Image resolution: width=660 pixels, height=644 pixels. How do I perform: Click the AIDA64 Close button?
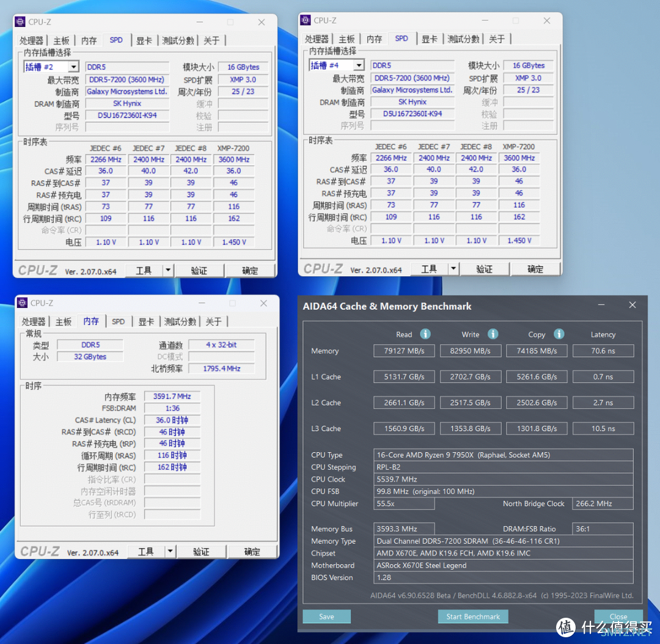pos(618,617)
